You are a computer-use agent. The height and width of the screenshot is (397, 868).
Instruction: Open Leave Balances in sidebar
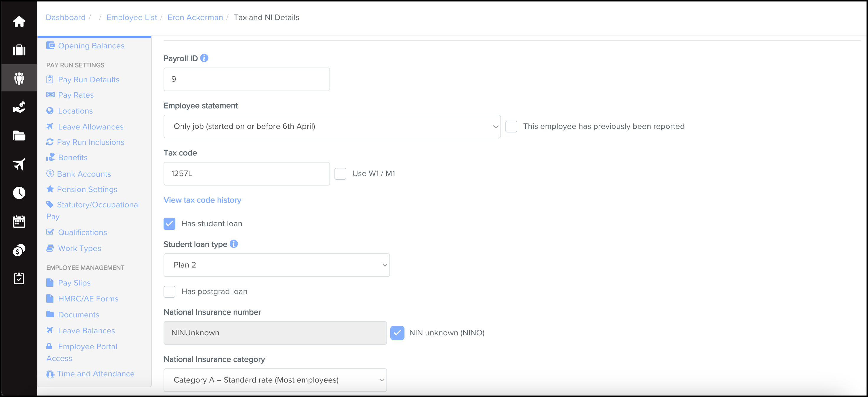(x=86, y=330)
